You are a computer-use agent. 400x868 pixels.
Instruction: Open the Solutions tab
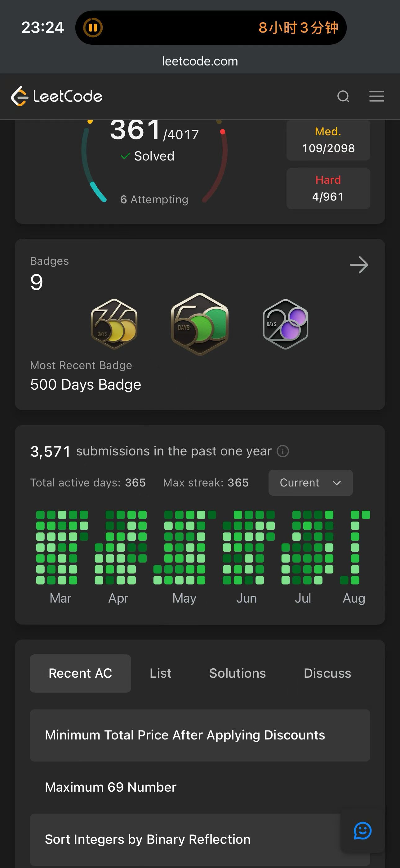[x=238, y=673]
